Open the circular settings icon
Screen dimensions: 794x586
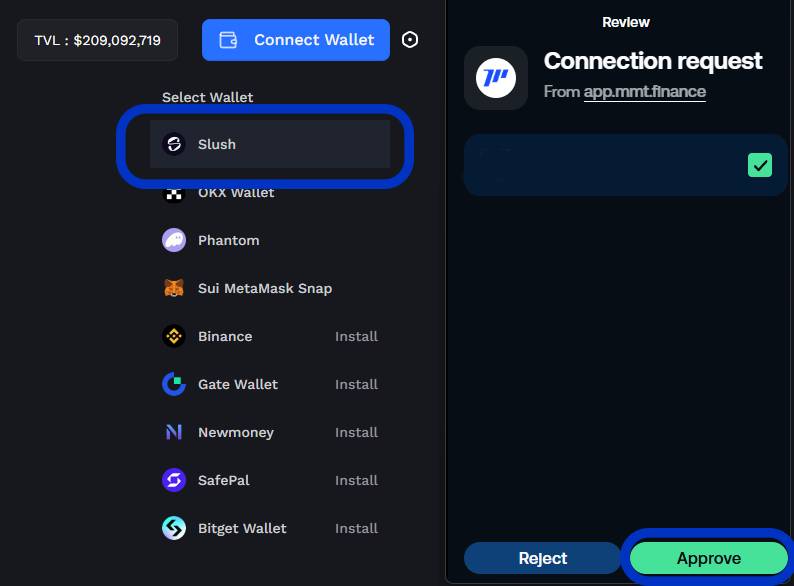(410, 40)
